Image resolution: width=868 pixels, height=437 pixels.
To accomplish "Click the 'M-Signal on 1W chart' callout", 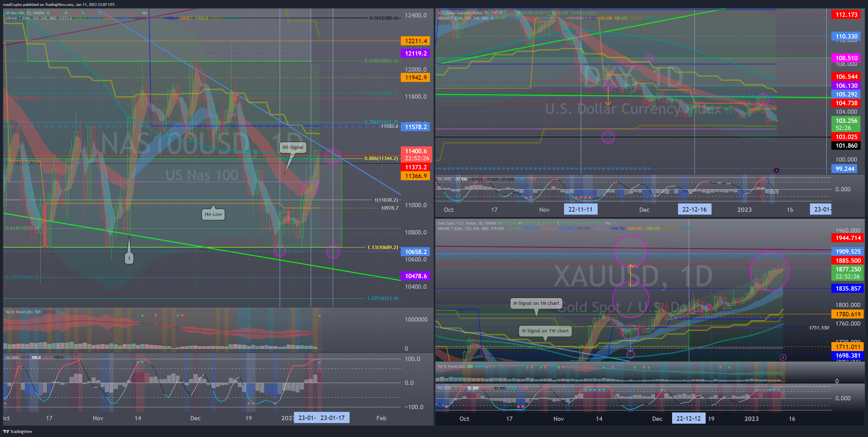I will click(x=545, y=331).
